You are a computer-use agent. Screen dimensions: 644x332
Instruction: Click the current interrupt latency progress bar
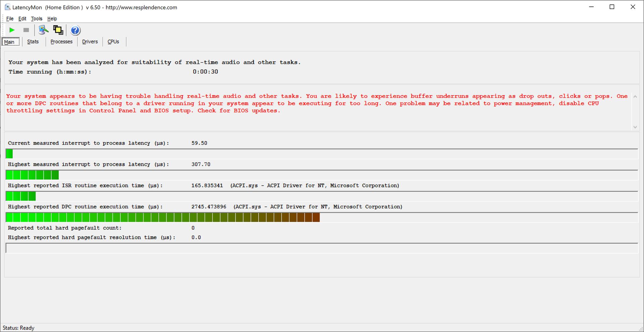[x=322, y=154]
